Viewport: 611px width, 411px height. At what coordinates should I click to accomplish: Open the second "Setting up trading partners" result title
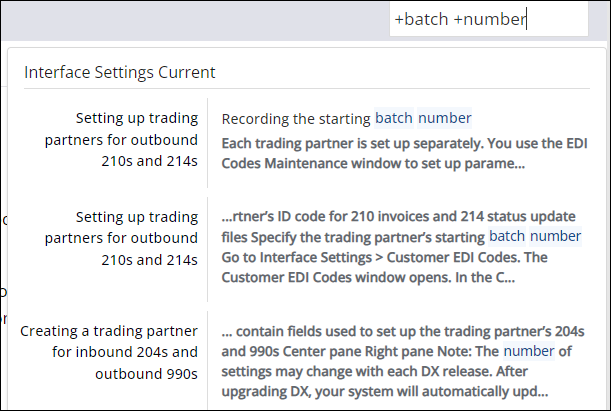click(x=123, y=237)
